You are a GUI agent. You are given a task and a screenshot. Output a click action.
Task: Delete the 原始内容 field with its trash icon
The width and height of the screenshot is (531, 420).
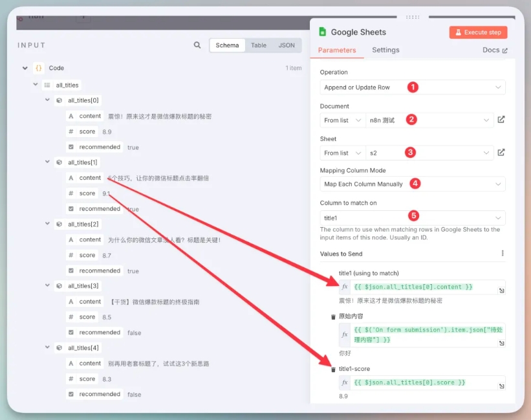tap(333, 316)
